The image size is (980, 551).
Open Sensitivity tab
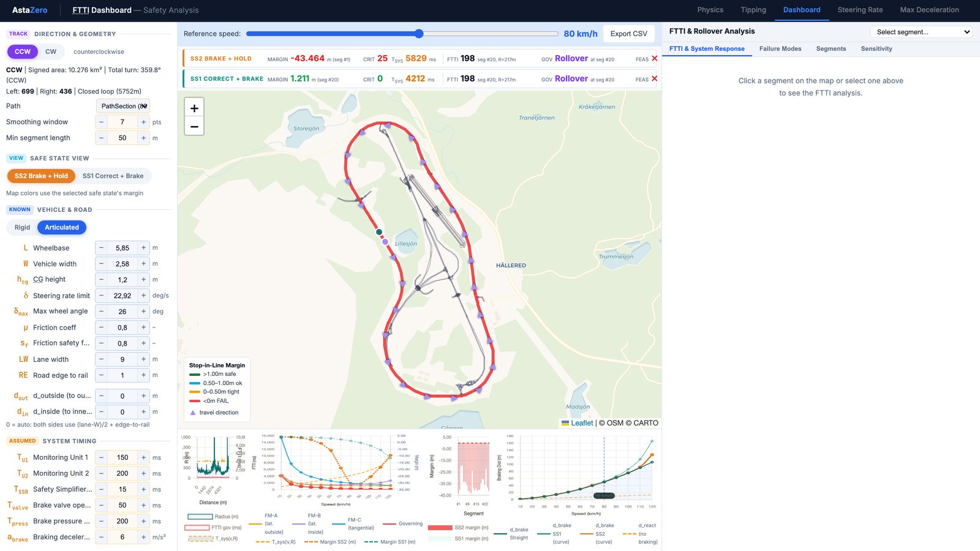pos(876,49)
